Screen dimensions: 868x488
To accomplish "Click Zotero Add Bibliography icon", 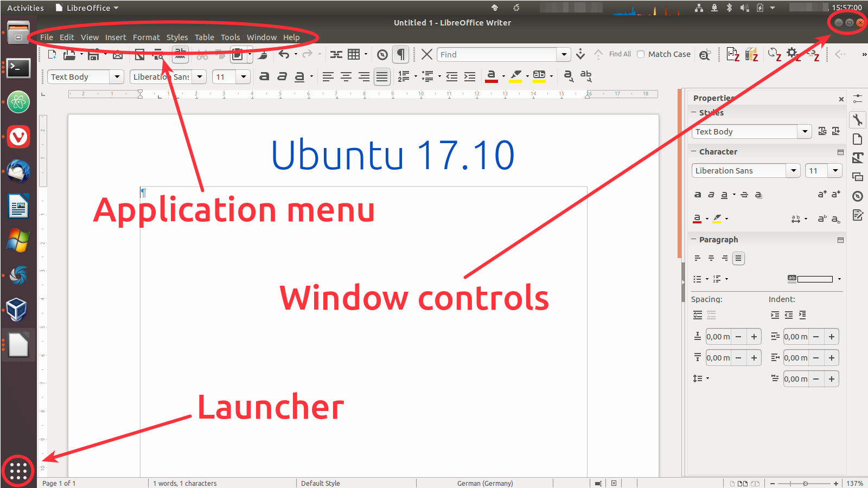I will tap(751, 54).
